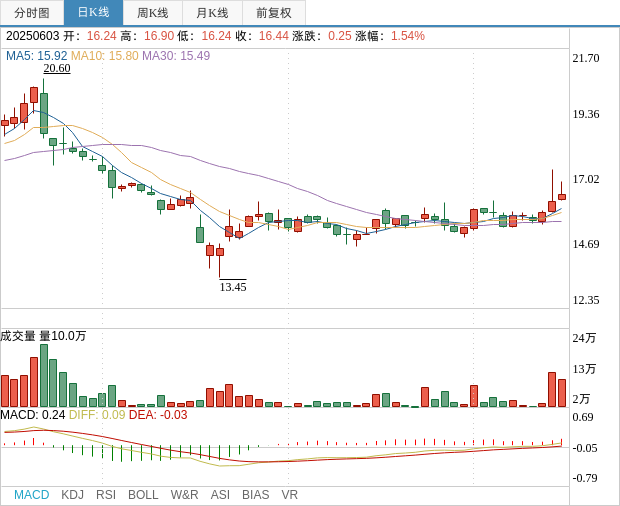This screenshot has width=620, height=506.
Task: Click the date 20250603 text
Action: (32, 36)
